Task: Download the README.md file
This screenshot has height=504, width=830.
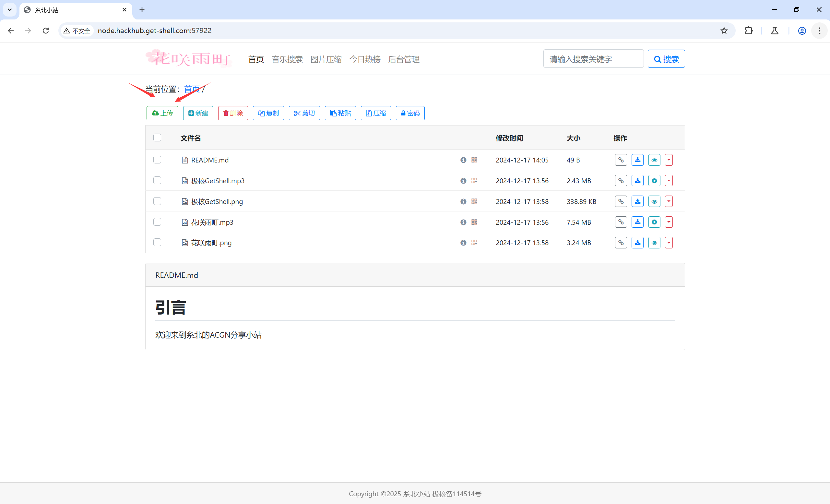Action: pos(637,160)
